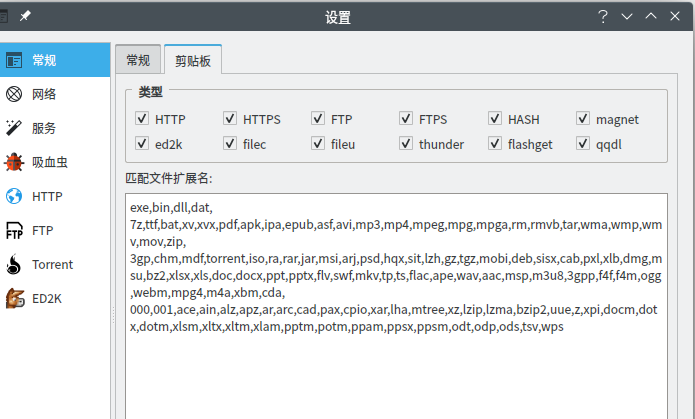Toggle the magnet checkbox

click(583, 119)
